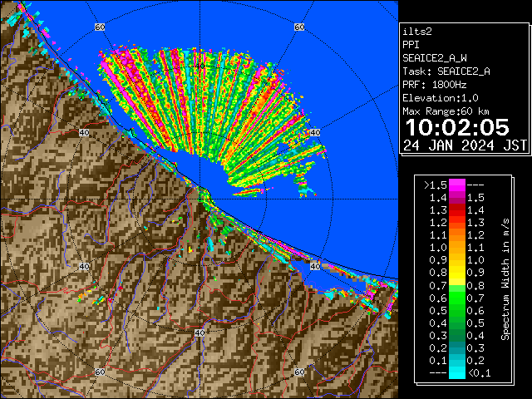
Task: Click the red legend band near 1.4
Action: [x=456, y=209]
